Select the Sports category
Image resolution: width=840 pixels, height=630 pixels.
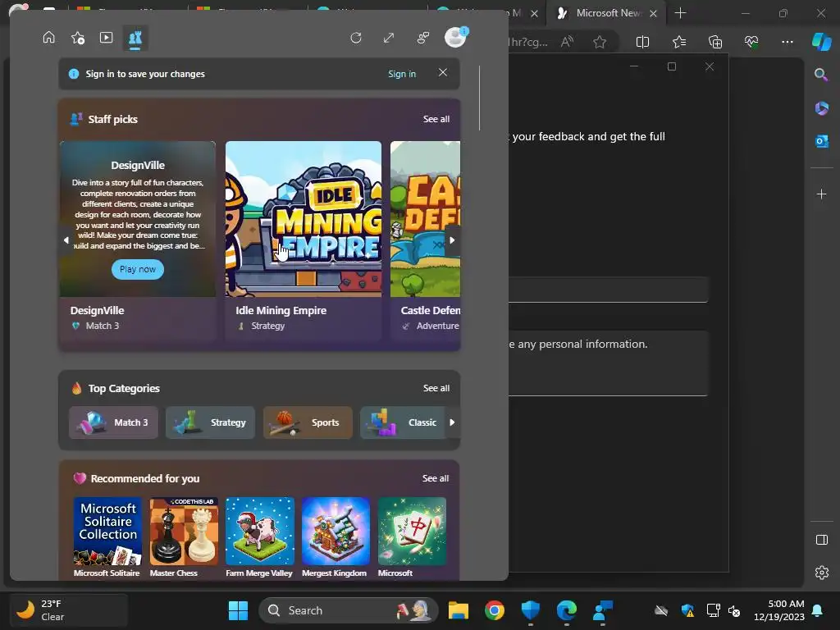click(x=308, y=422)
